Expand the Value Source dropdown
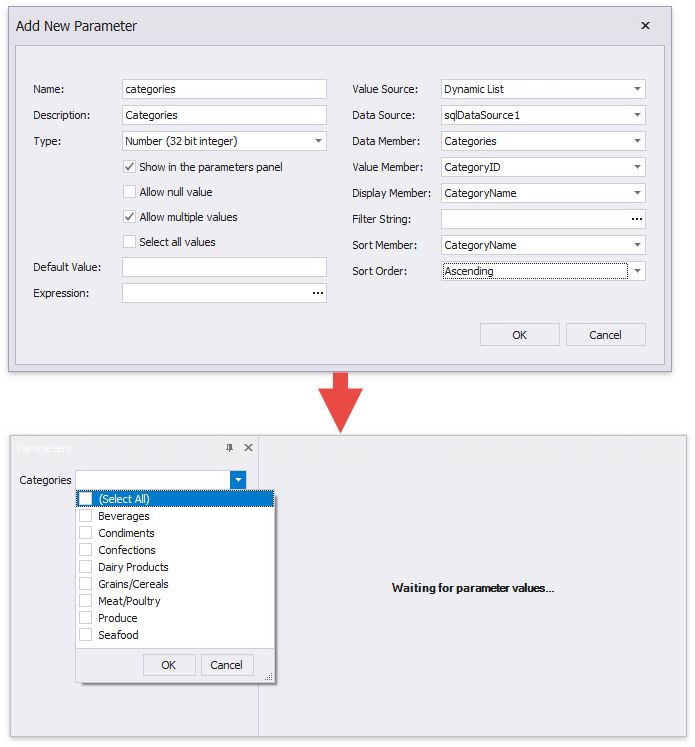 (x=637, y=89)
